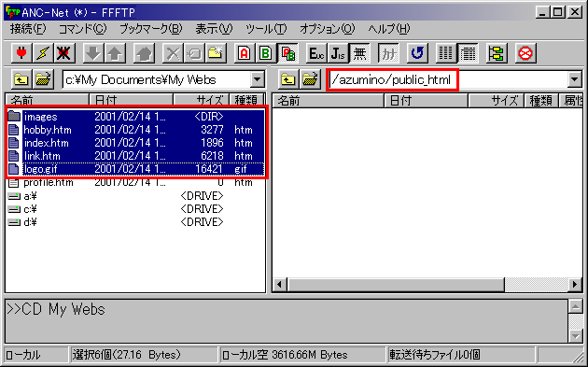Open the ブックマーク(B) menu

pos(151,29)
